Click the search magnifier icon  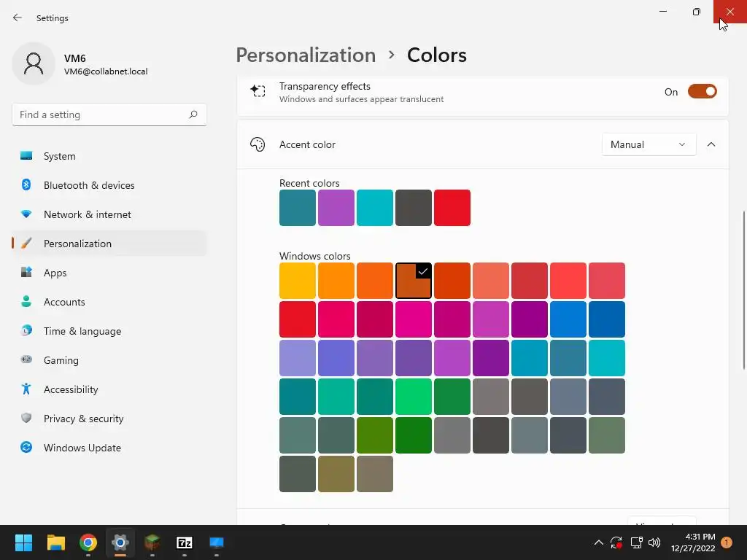(193, 114)
